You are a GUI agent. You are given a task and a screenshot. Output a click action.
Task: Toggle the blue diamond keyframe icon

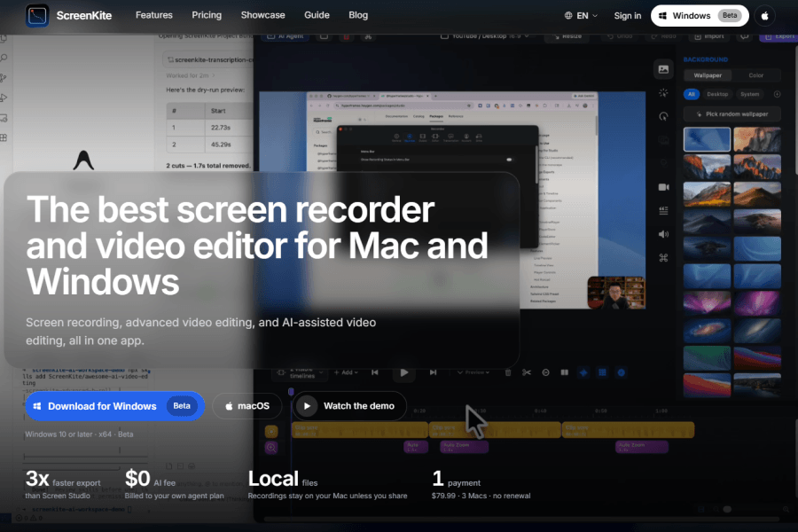tap(583, 372)
